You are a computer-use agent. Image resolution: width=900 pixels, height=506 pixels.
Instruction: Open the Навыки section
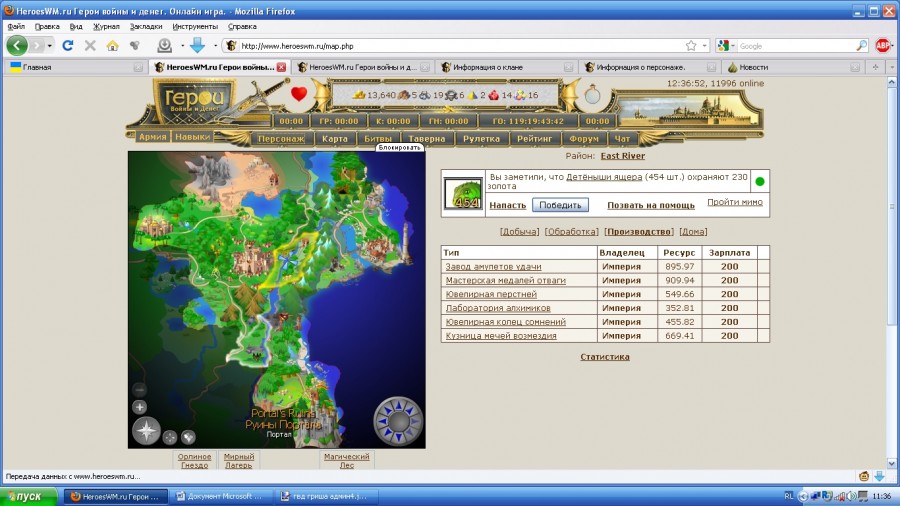[x=193, y=137]
